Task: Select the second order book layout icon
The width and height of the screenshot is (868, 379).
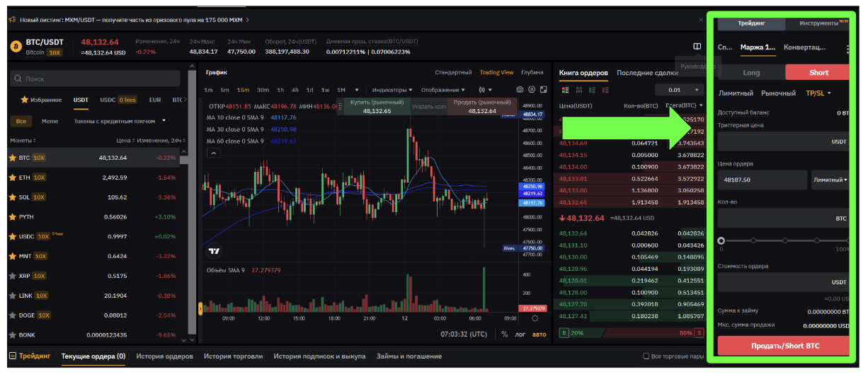Action: 578,90
